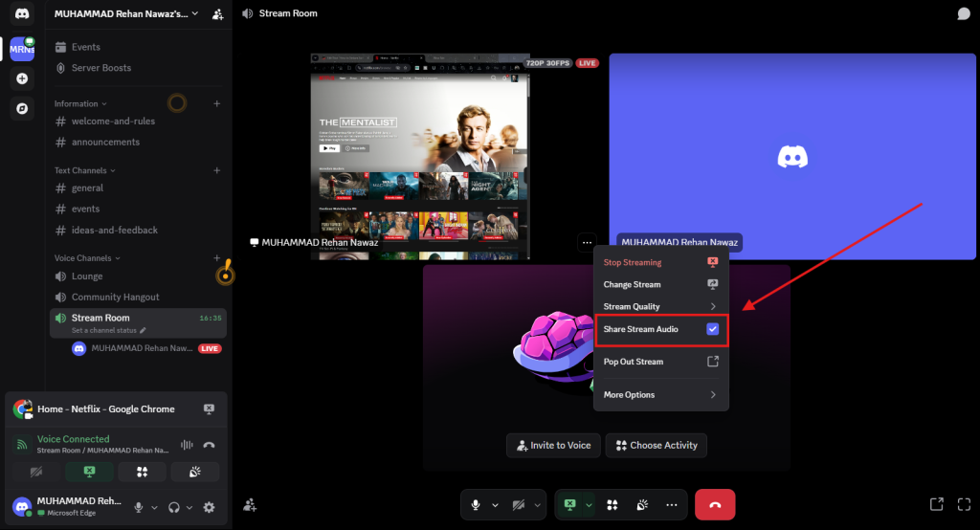The height and width of the screenshot is (530, 980).
Task: Enter full screen mode icon
Action: tap(964, 504)
